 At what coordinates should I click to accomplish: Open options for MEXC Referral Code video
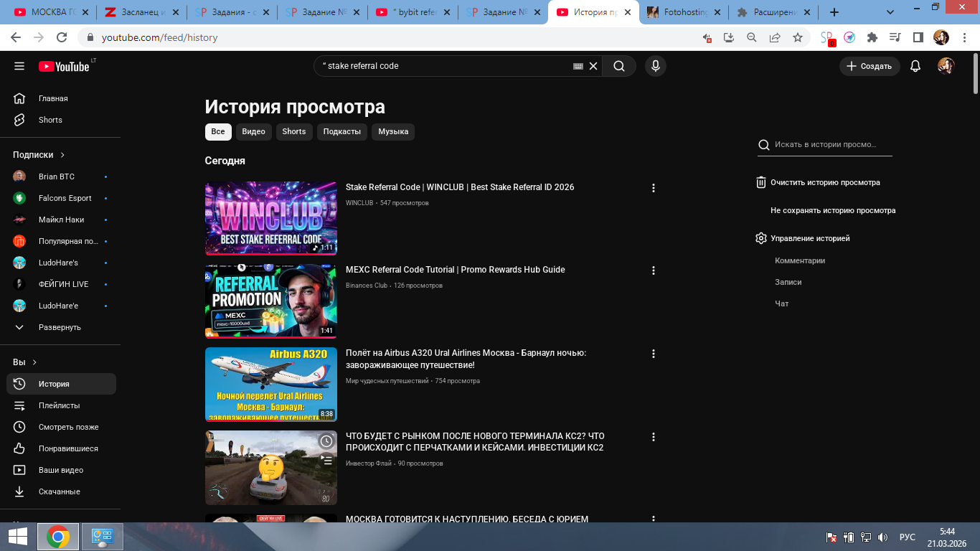[x=654, y=270]
